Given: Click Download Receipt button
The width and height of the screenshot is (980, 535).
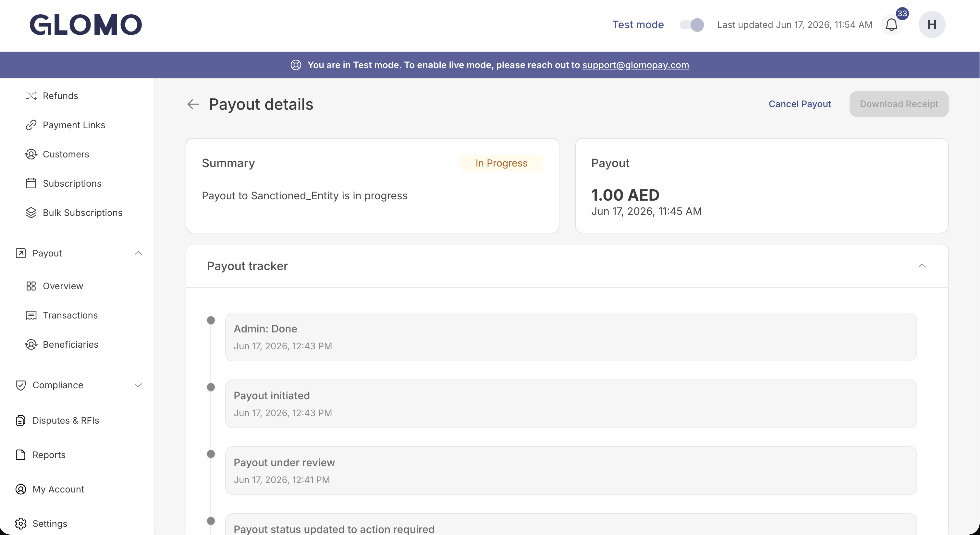Looking at the screenshot, I should (x=899, y=104).
